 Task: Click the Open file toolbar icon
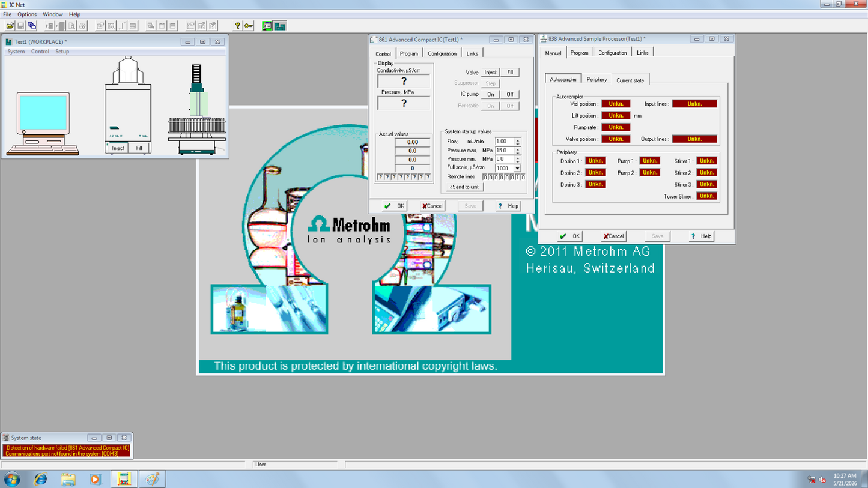click(x=10, y=26)
